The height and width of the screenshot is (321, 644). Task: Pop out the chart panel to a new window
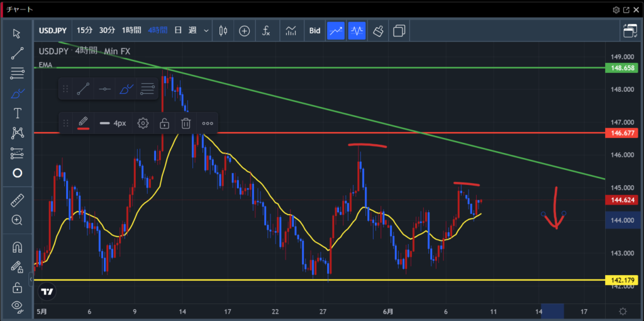tap(626, 10)
